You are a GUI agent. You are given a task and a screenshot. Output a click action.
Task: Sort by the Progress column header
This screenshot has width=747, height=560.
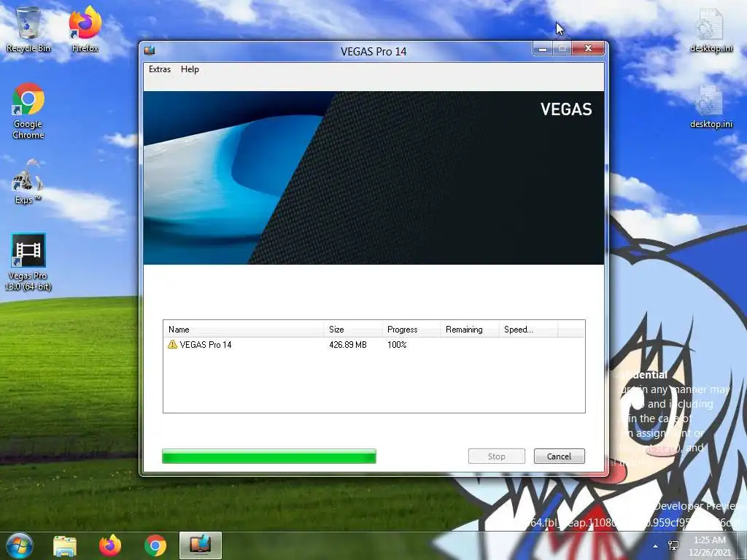(411, 330)
